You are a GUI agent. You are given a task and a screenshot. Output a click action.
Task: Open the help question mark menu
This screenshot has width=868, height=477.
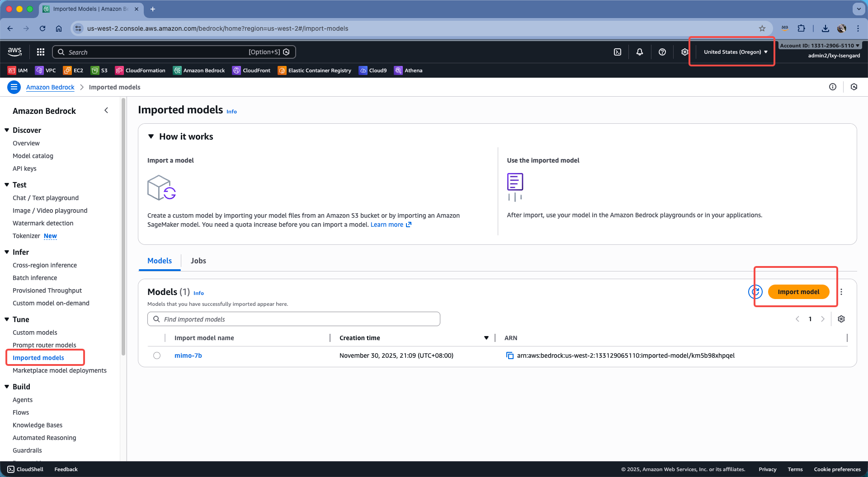(x=662, y=52)
